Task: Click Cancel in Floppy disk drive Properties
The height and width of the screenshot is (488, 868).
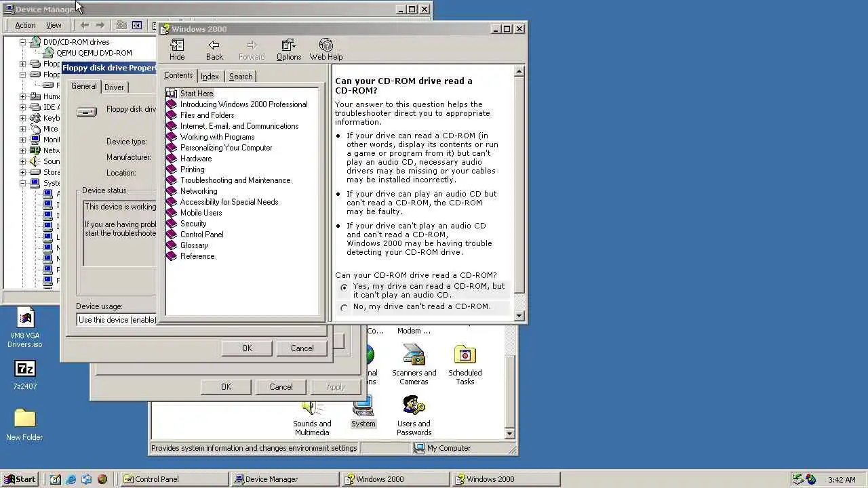Action: tap(302, 348)
